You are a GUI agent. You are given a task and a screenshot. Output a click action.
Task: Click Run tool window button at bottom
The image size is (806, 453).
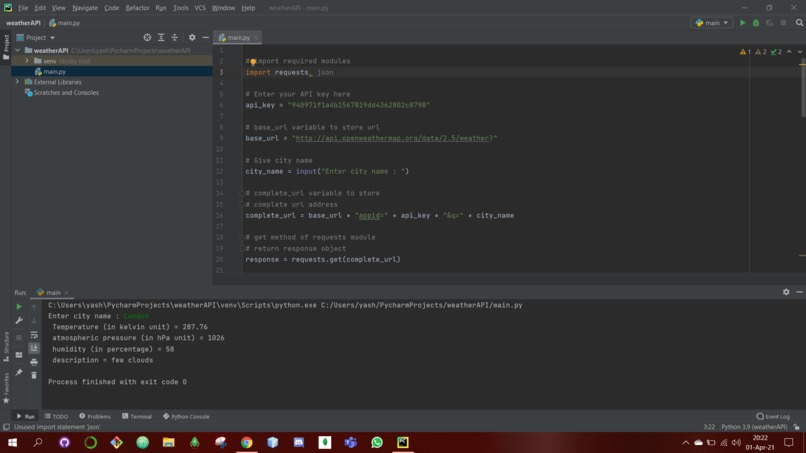25,416
